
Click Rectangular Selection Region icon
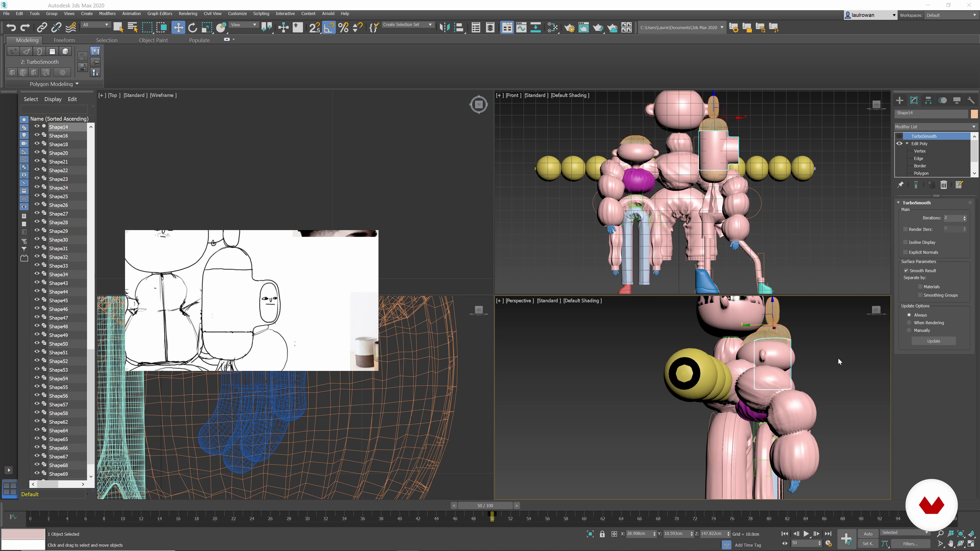pyautogui.click(x=147, y=27)
